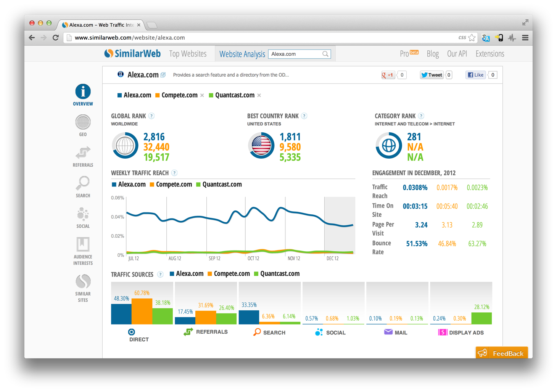
Task: Click the 28.12% display ads bar label
Action: click(481, 307)
